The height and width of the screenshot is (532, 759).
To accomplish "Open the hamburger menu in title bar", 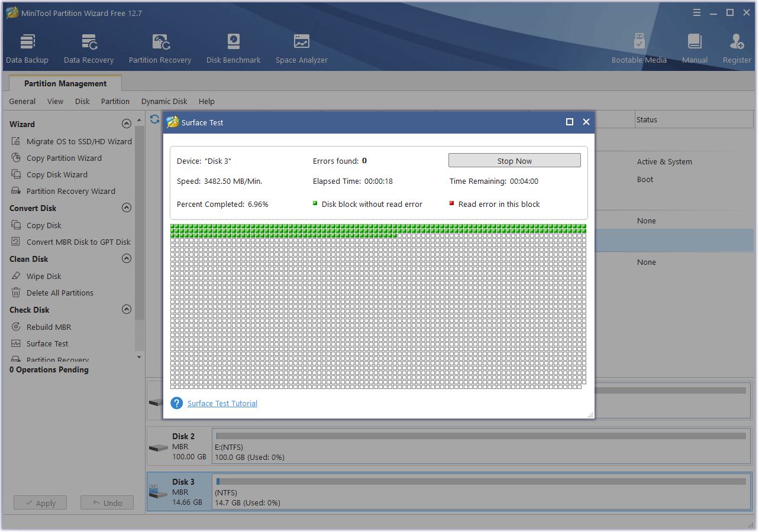I will (x=697, y=12).
